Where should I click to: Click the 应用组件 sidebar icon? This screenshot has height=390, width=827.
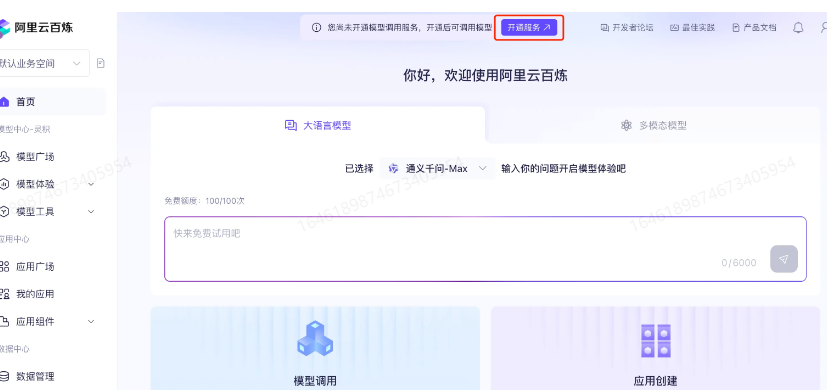tap(5, 321)
